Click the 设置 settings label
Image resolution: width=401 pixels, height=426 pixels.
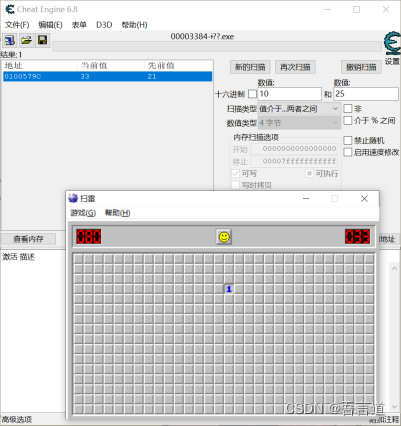coord(392,61)
